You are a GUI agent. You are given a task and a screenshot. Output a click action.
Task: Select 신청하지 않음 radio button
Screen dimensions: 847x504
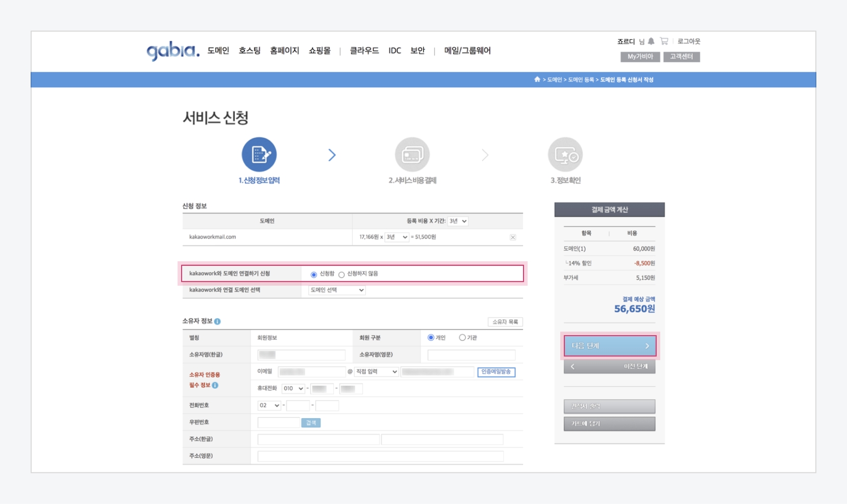coord(341,274)
